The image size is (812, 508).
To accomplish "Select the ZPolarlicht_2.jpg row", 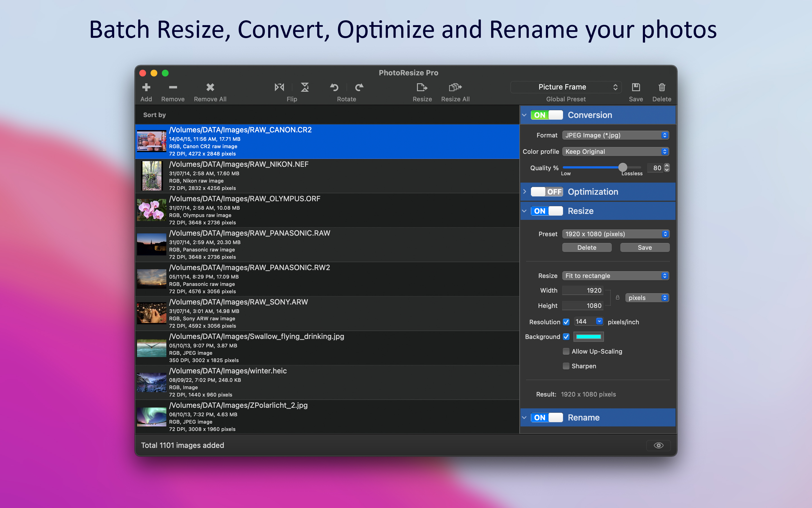I will tap(327, 417).
